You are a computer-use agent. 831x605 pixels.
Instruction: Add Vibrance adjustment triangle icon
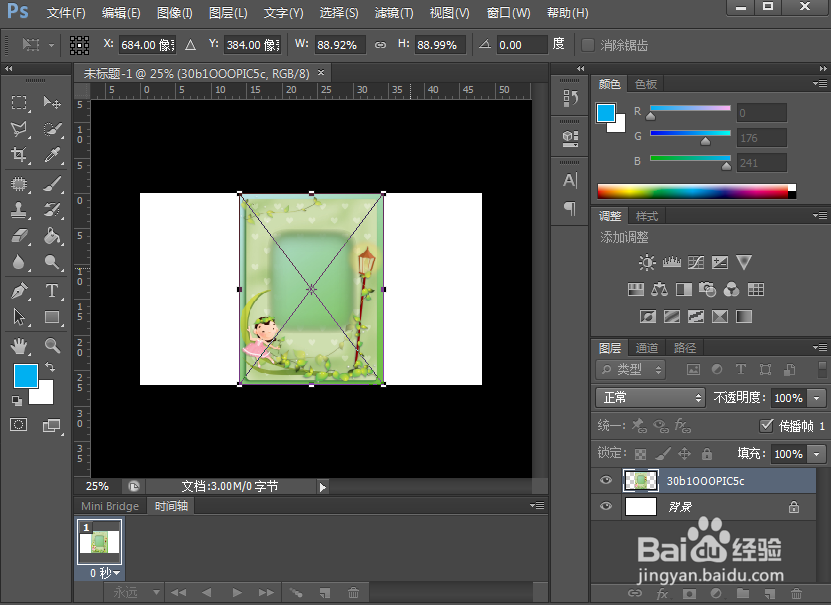[744, 262]
